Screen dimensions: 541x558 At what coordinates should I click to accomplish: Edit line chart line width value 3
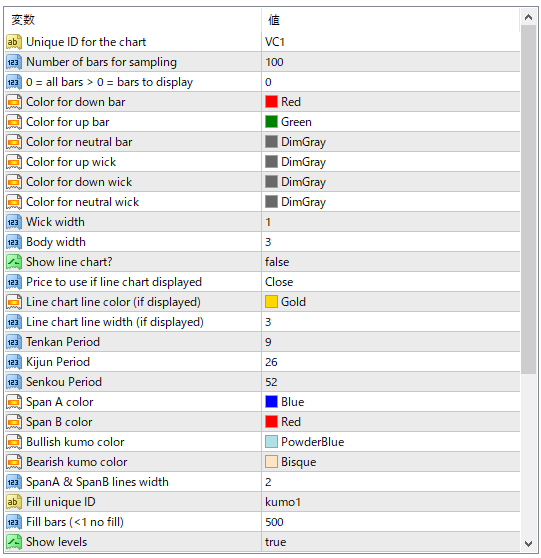pos(391,322)
